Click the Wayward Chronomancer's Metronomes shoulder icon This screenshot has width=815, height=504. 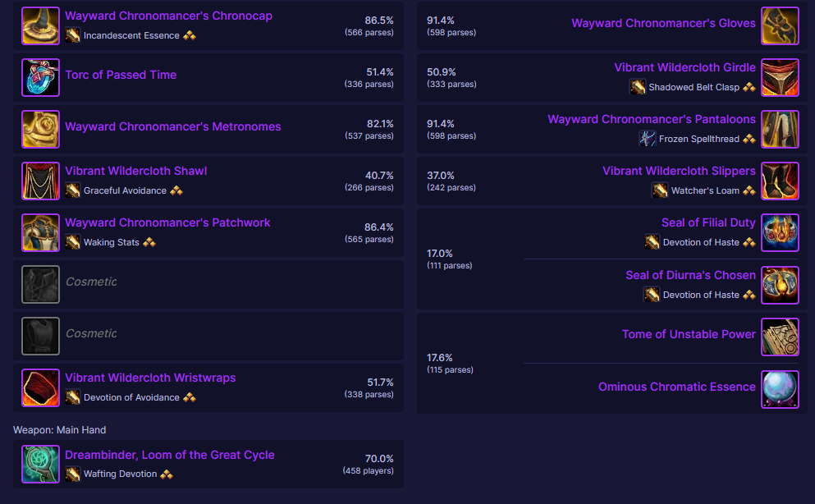tap(40, 129)
